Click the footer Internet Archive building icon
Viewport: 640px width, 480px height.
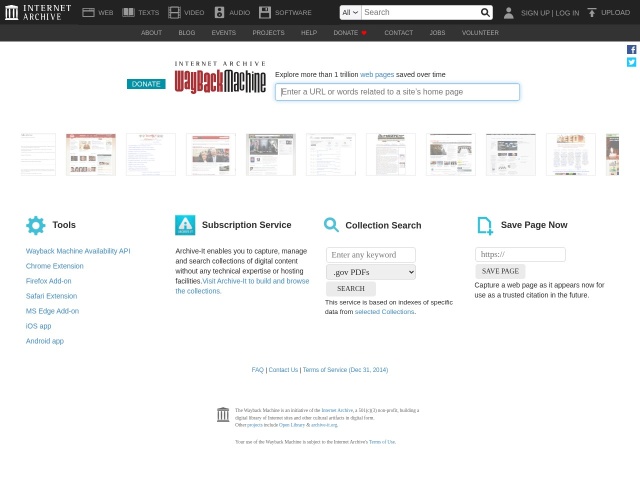(223, 414)
